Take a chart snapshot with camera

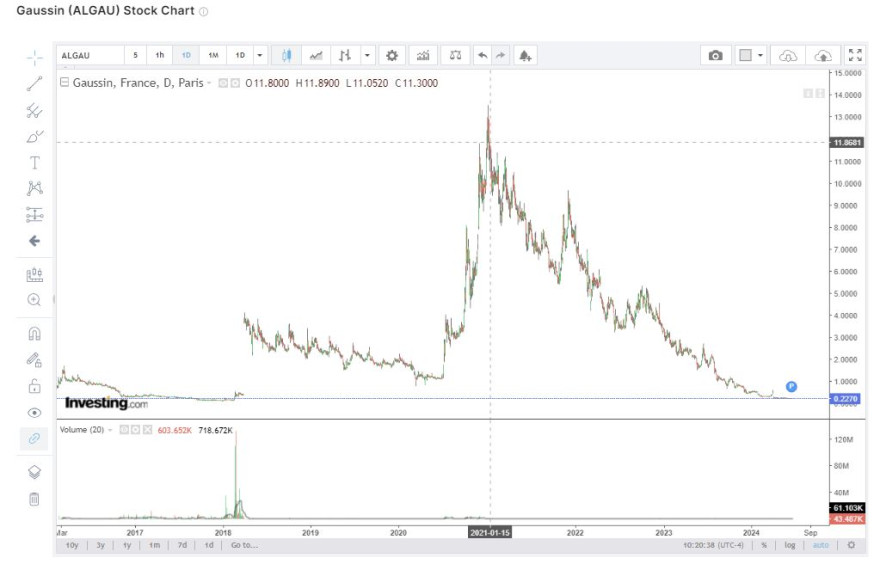715,56
